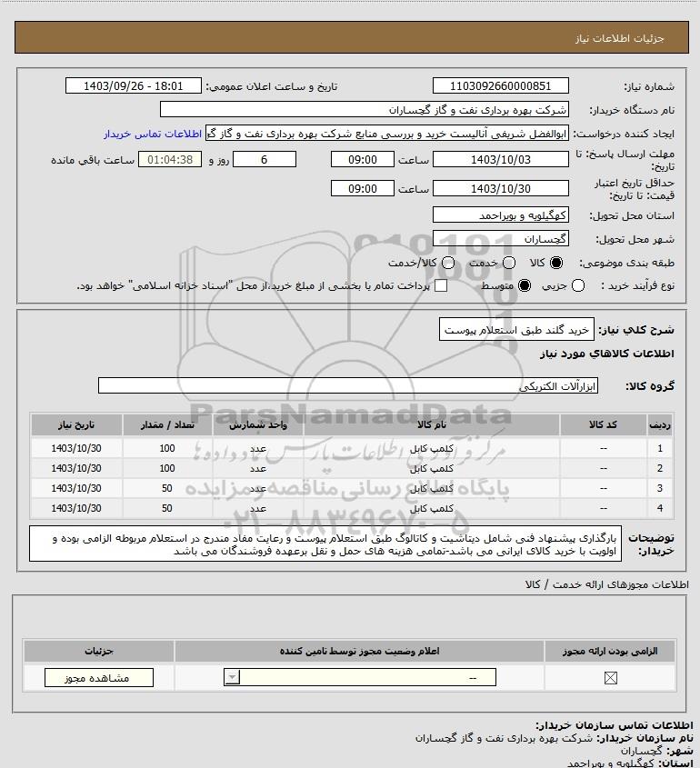
Task: Click date 1403/10/30 in row 2
Action: point(76,468)
